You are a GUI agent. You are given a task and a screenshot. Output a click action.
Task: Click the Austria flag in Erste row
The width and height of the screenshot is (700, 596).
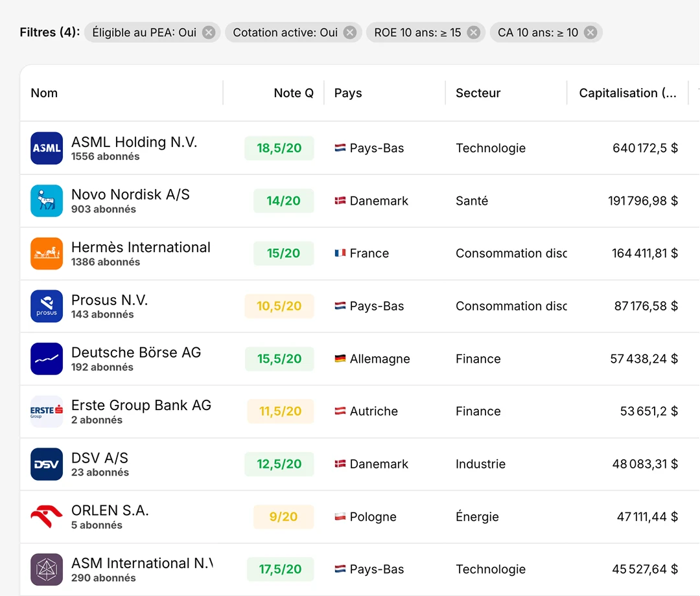pyautogui.click(x=340, y=411)
